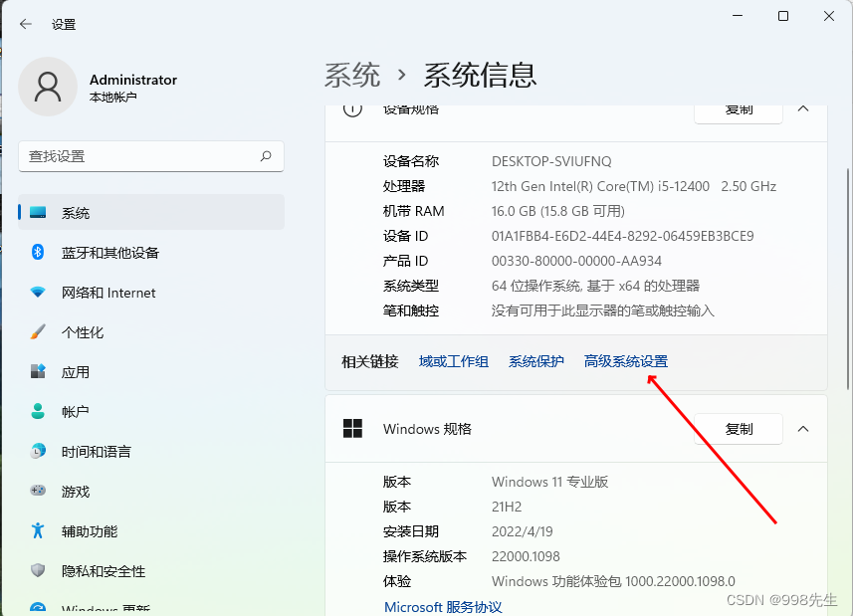Image resolution: width=853 pixels, height=616 pixels.
Task: Copy Windows specifications with 复制 button
Action: (x=739, y=429)
